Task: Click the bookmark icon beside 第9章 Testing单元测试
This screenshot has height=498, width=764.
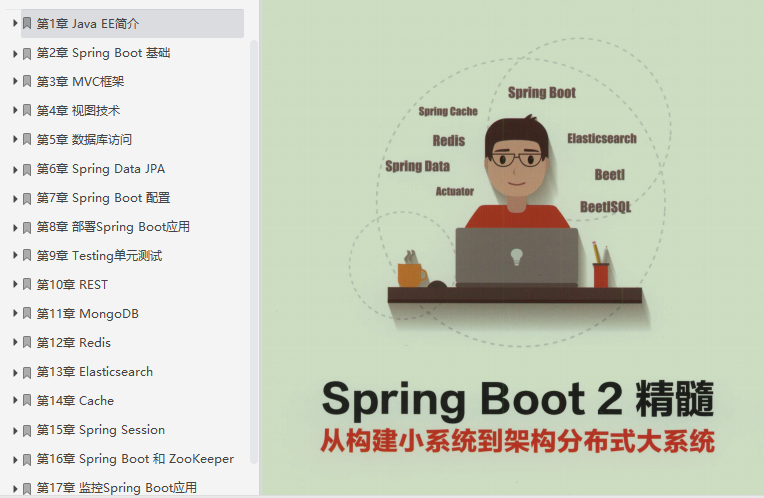Action: pos(27,255)
